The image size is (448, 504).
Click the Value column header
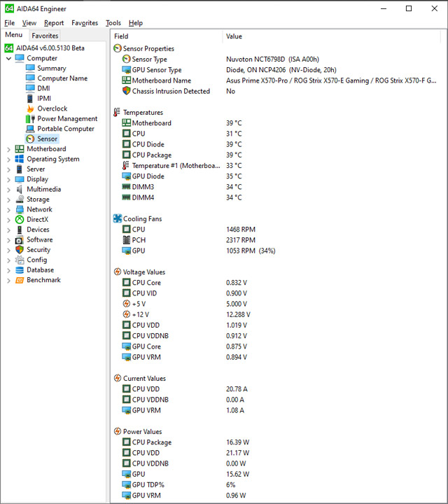coord(331,36)
